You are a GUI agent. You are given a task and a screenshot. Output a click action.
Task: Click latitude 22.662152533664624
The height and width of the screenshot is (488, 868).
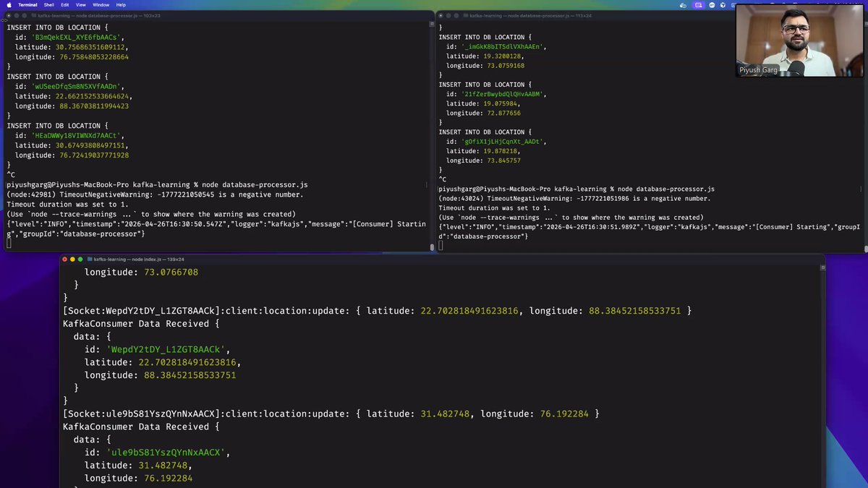[94, 95]
